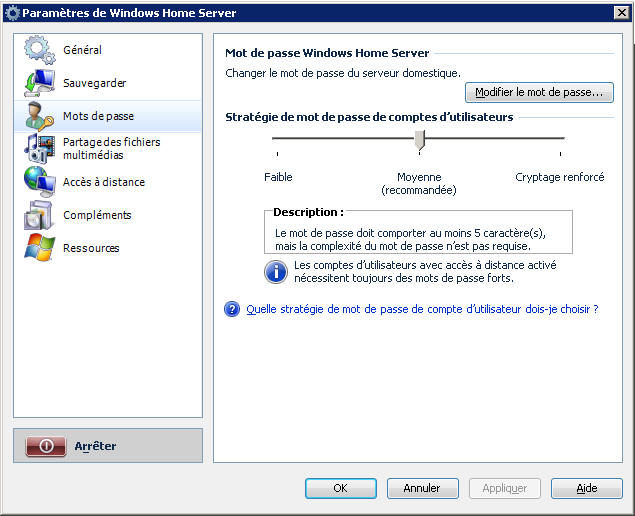Image resolution: width=635 pixels, height=516 pixels.
Task: Click Modifier le mot de passe button
Action: (539, 92)
